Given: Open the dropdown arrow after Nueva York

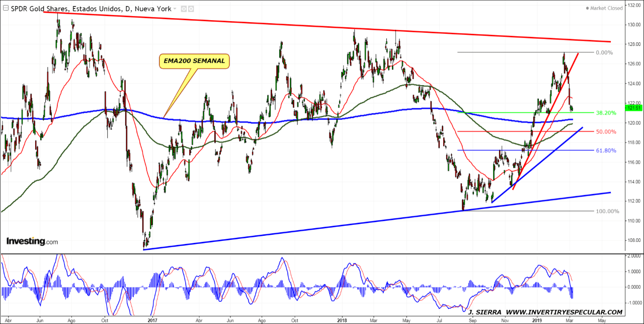Looking at the screenshot, I should click(175, 9).
